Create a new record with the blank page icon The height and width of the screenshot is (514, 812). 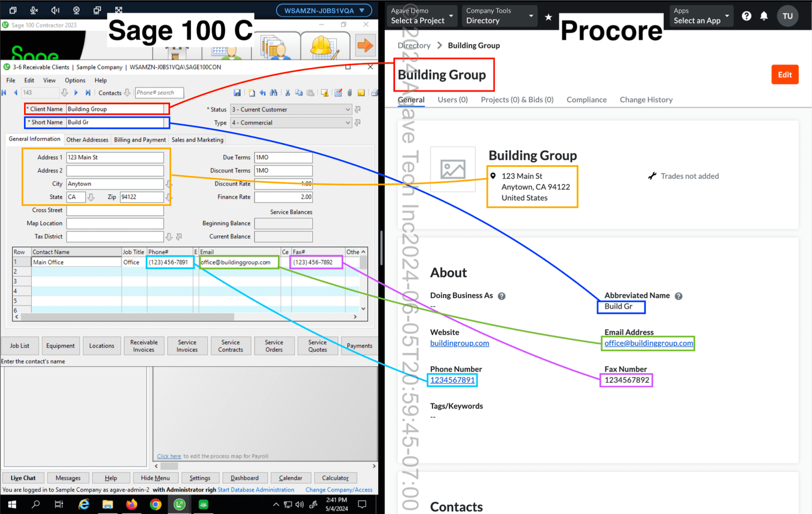(252, 92)
